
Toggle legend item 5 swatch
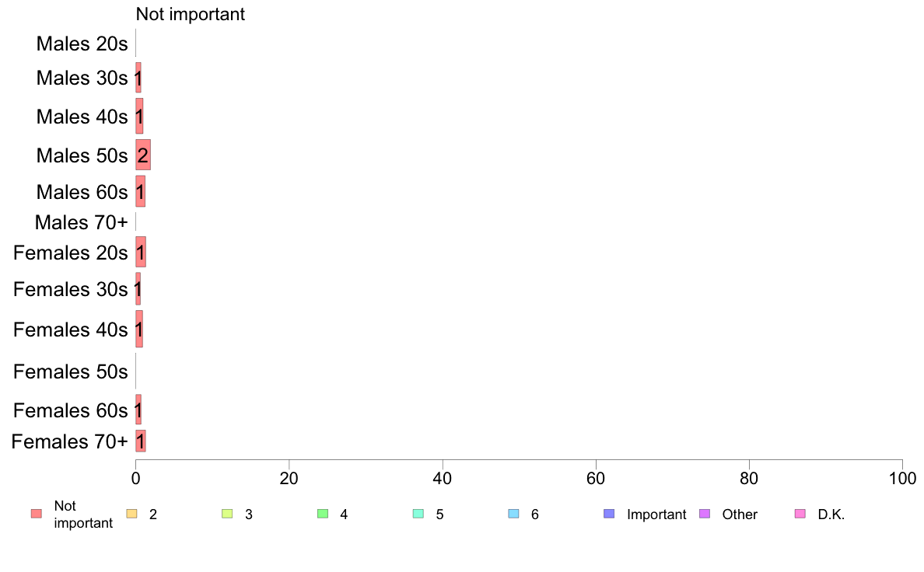(x=418, y=514)
